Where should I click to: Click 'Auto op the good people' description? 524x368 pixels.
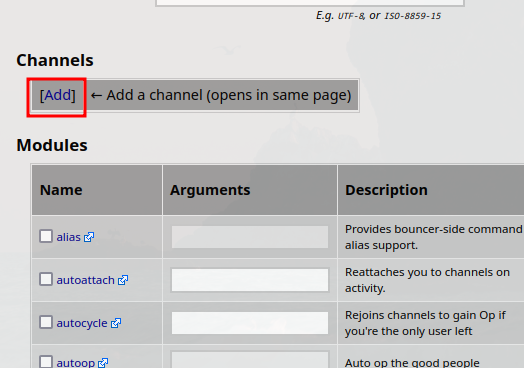pyautogui.click(x=412, y=363)
